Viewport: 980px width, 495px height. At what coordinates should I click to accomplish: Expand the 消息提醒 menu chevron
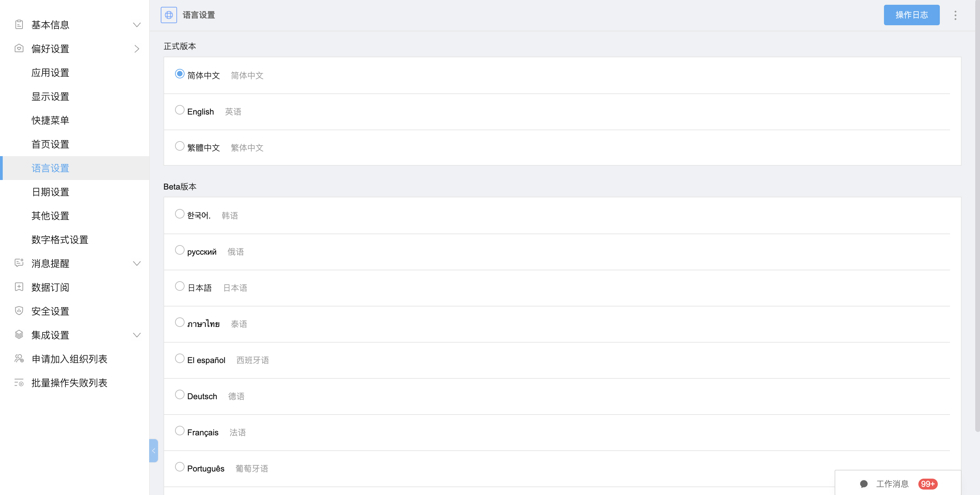137,263
